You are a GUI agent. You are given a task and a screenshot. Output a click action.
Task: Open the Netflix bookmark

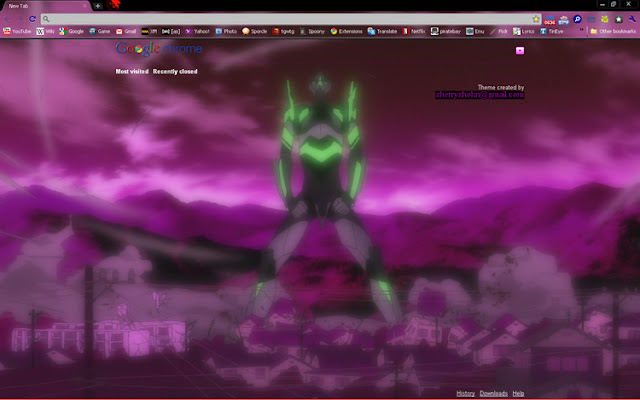414,31
